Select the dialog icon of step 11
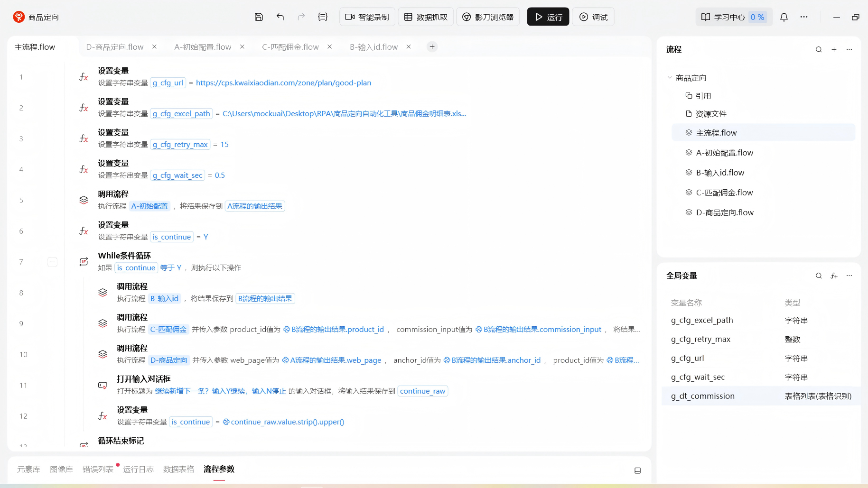 (x=103, y=385)
